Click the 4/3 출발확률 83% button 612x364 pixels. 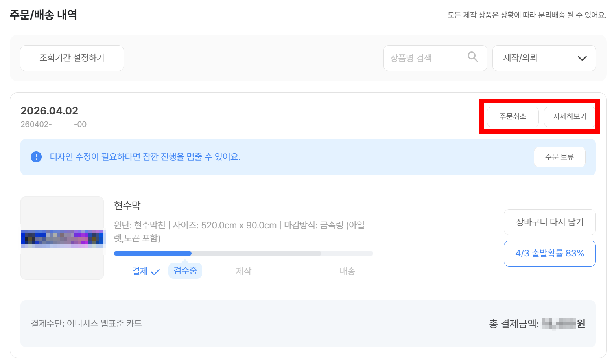(549, 254)
